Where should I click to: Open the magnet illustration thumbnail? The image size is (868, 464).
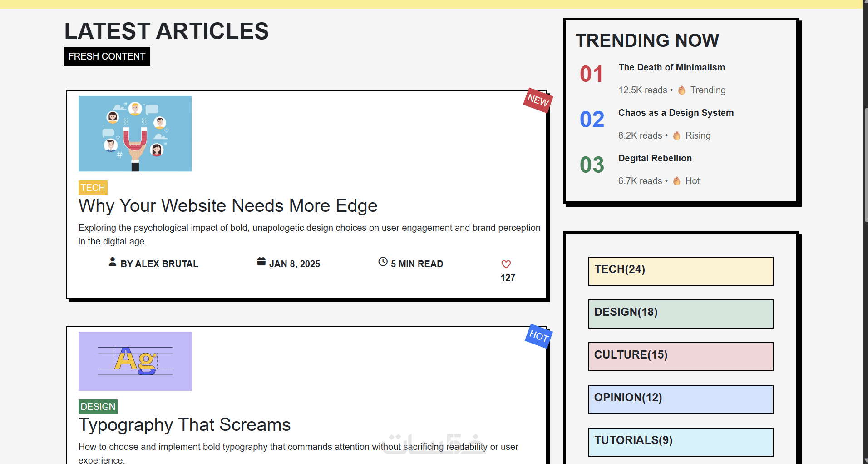(135, 134)
